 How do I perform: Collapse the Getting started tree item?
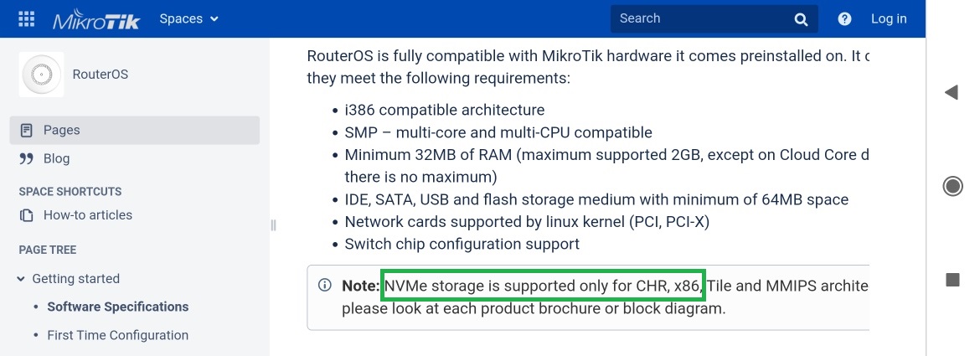click(x=21, y=279)
